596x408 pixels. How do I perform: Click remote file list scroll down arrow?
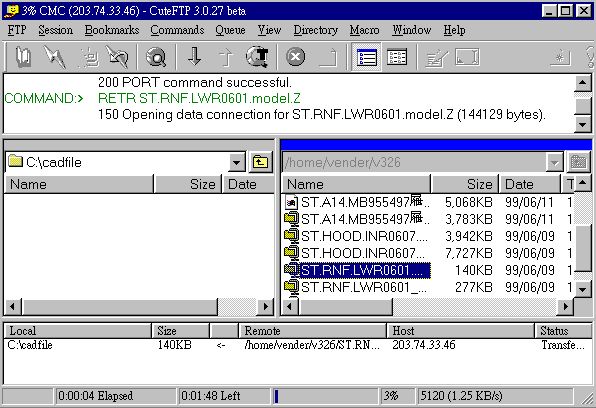(583, 289)
